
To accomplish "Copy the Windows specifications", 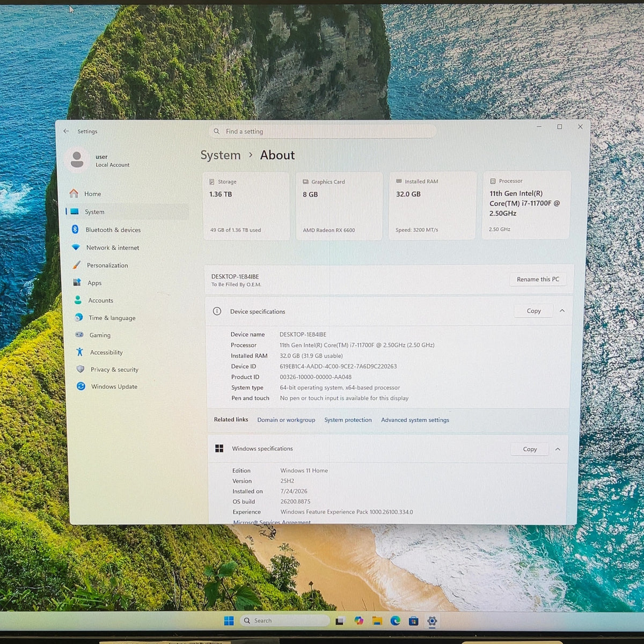I will pos(530,449).
